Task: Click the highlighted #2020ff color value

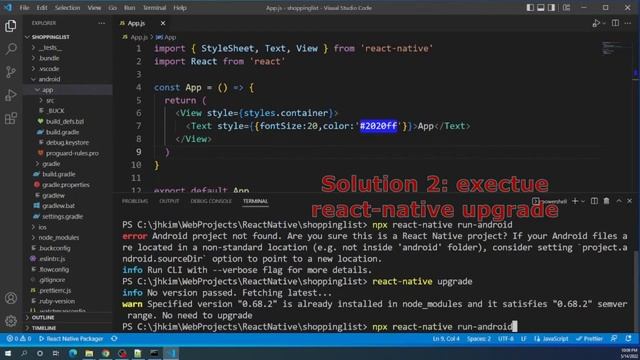Action: tap(378, 126)
